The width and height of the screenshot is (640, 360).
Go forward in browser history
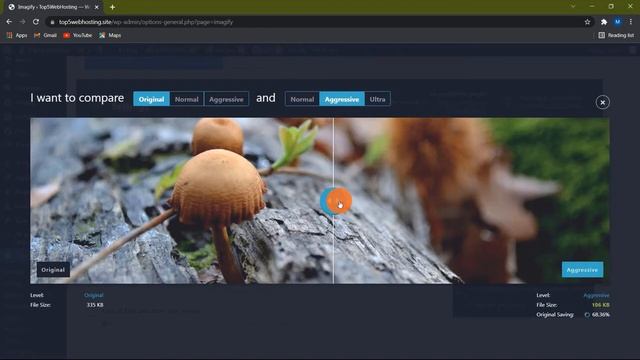[x=22, y=22]
